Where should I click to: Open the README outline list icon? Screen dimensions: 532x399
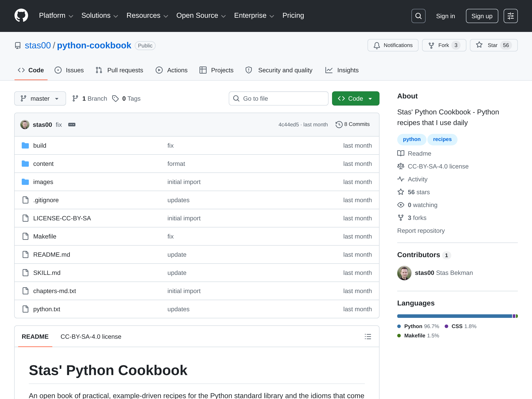(x=368, y=336)
